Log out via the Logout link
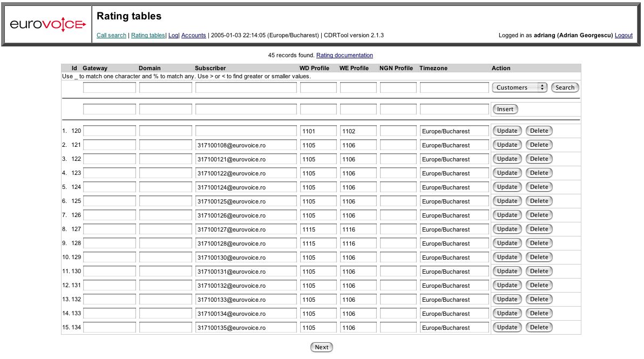Viewport: 644px width, 359px height. click(623, 35)
